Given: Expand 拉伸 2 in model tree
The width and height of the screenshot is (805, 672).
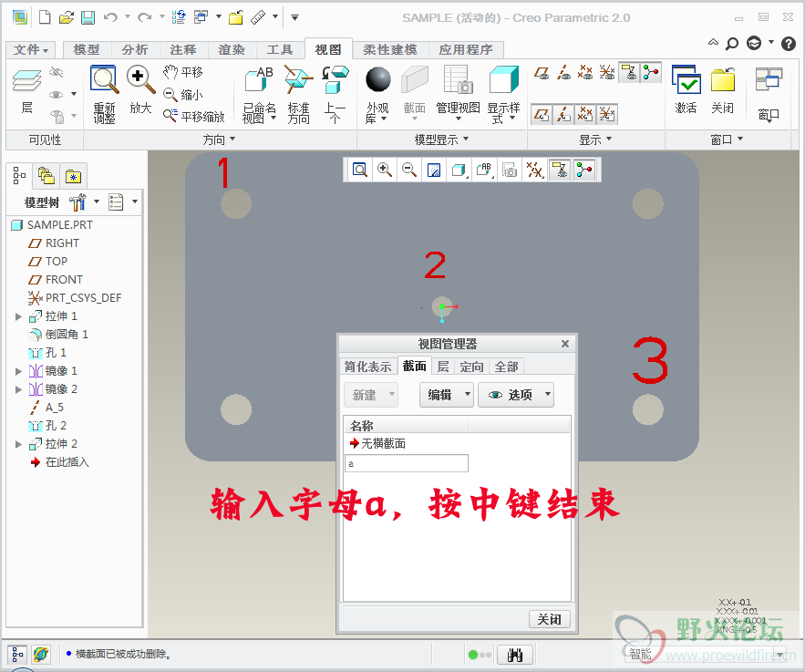Looking at the screenshot, I should 18,444.
